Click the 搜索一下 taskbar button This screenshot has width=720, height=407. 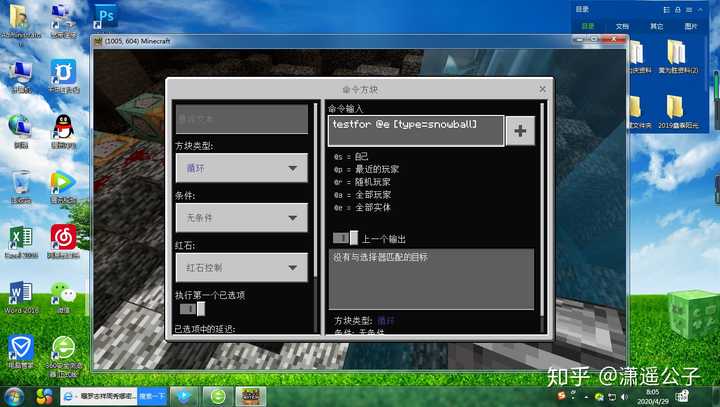pyautogui.click(x=152, y=396)
